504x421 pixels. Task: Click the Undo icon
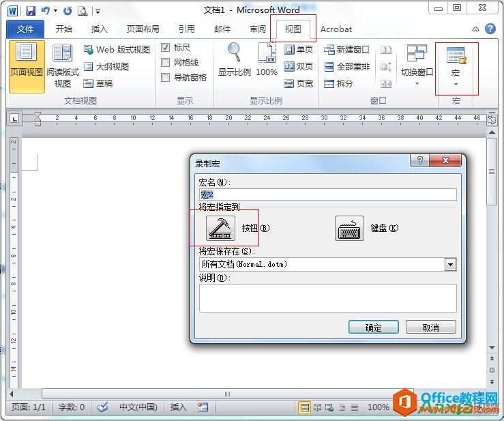45,11
